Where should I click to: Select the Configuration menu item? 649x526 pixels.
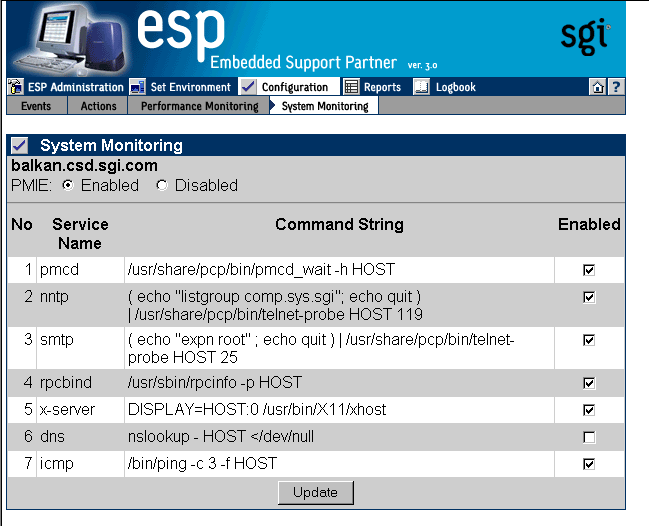[295, 87]
